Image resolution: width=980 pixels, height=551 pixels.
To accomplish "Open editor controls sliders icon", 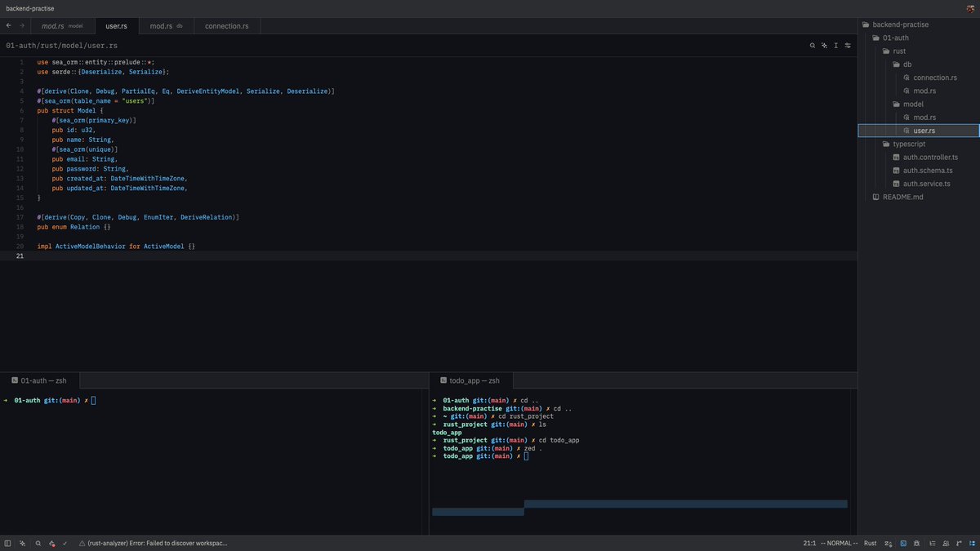I will (848, 46).
